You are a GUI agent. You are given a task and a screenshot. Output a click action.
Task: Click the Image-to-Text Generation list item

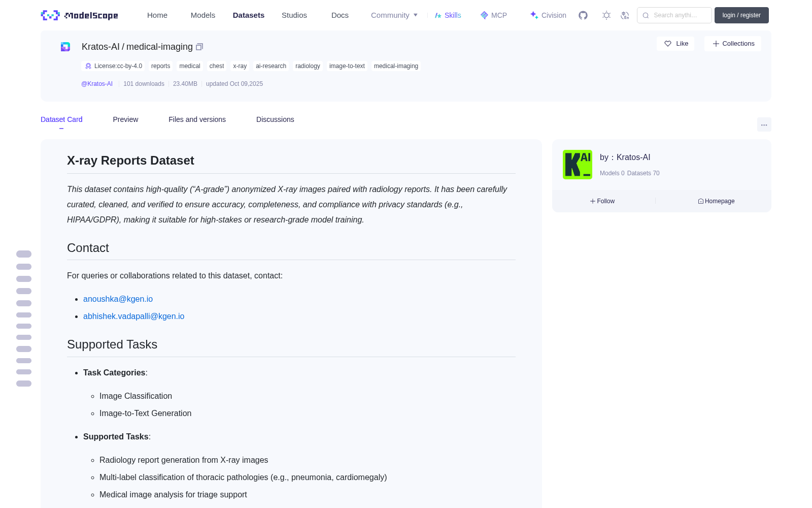(x=145, y=414)
